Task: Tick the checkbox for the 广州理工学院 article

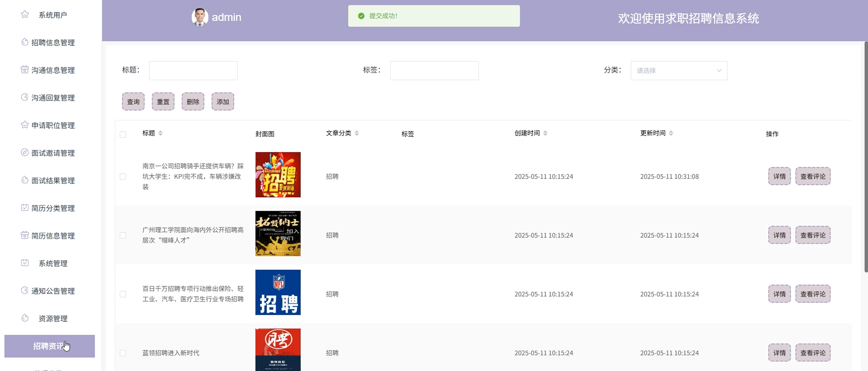Action: (123, 235)
